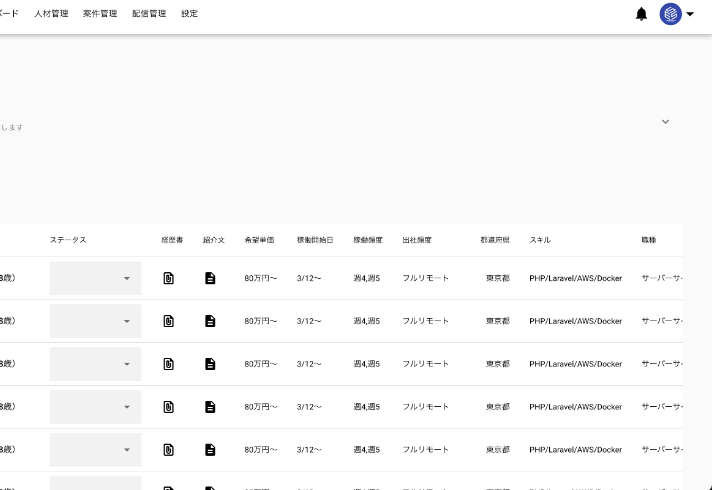Switch to 配信管理 in the navigation
Image resolution: width=712 pixels, height=490 pixels.
click(x=149, y=14)
